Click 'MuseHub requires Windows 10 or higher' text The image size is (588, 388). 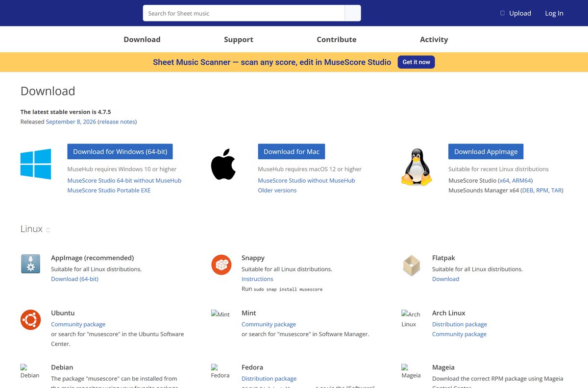(x=122, y=169)
